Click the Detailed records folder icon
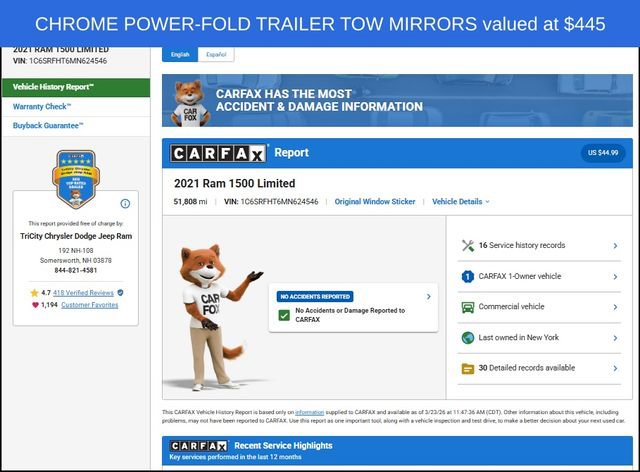The image size is (640, 472). 467,368
